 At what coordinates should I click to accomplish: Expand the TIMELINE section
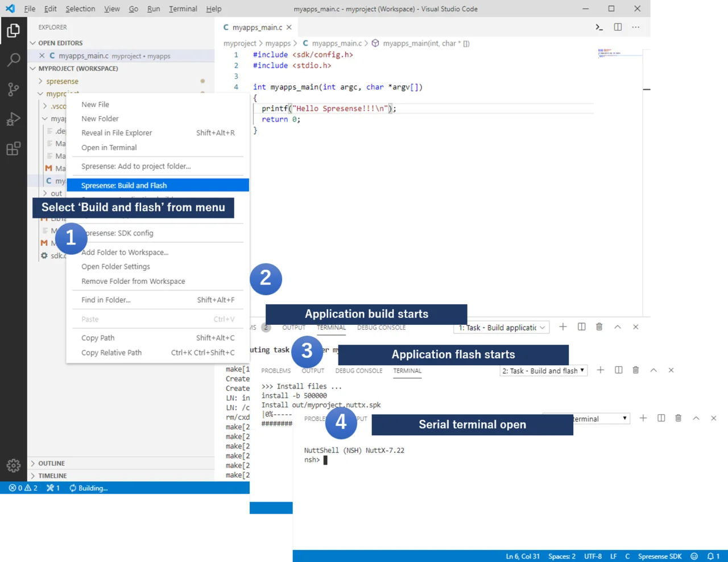[52, 476]
